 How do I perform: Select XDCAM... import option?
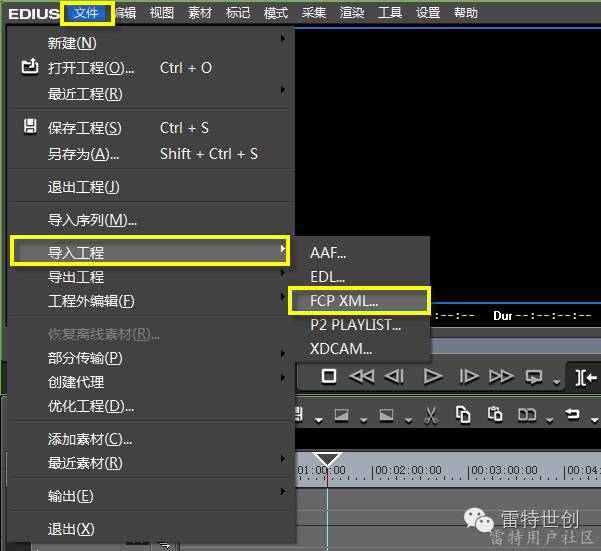pos(362,349)
